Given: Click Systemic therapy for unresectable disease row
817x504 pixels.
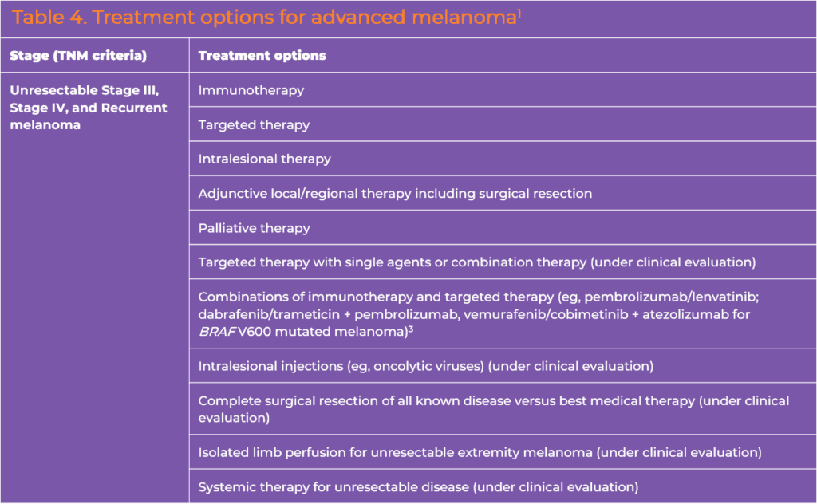Looking at the screenshot, I should pos(503,486).
